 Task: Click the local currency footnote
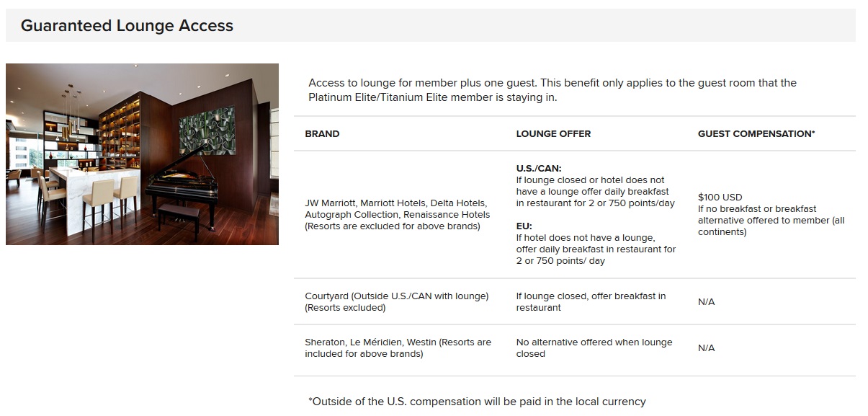(477, 401)
